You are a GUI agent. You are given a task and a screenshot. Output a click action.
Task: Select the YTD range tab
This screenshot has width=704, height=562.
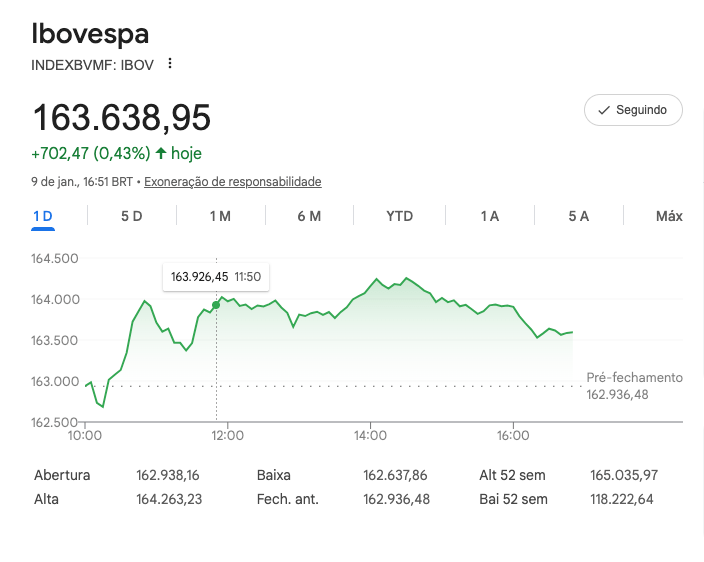(399, 216)
